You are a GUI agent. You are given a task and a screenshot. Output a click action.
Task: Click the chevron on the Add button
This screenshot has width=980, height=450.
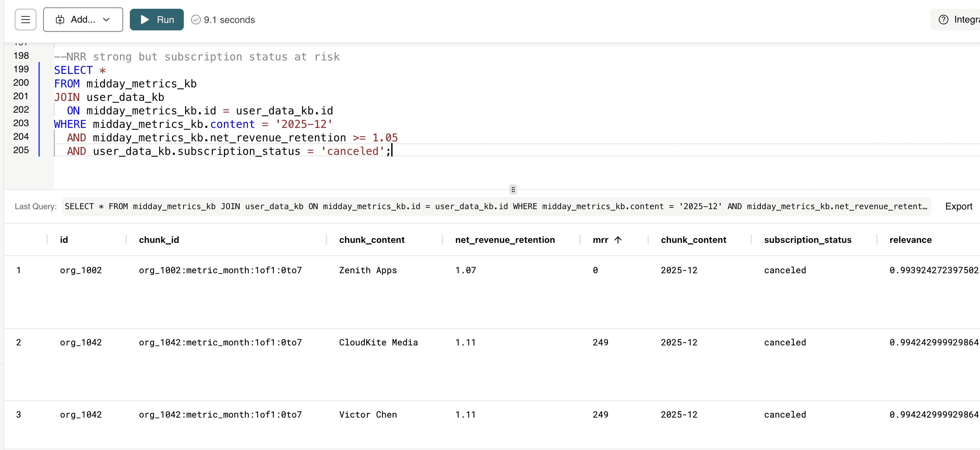point(106,20)
